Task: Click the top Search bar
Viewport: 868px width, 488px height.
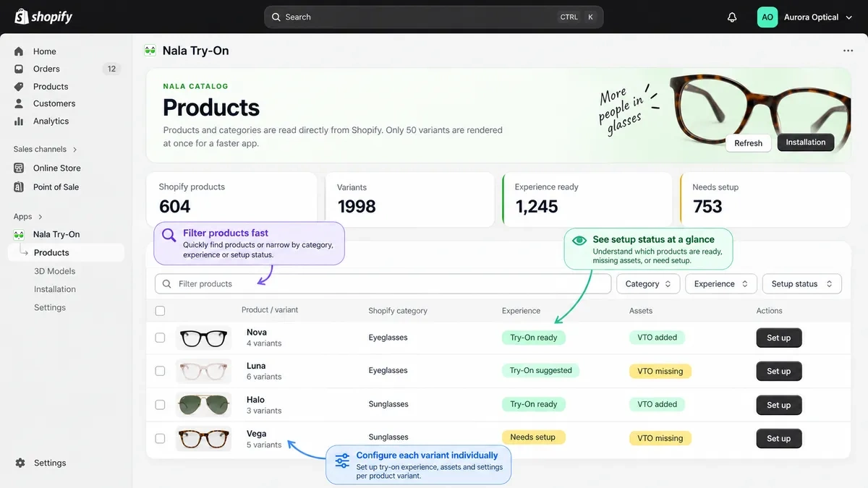Action: pos(433,17)
